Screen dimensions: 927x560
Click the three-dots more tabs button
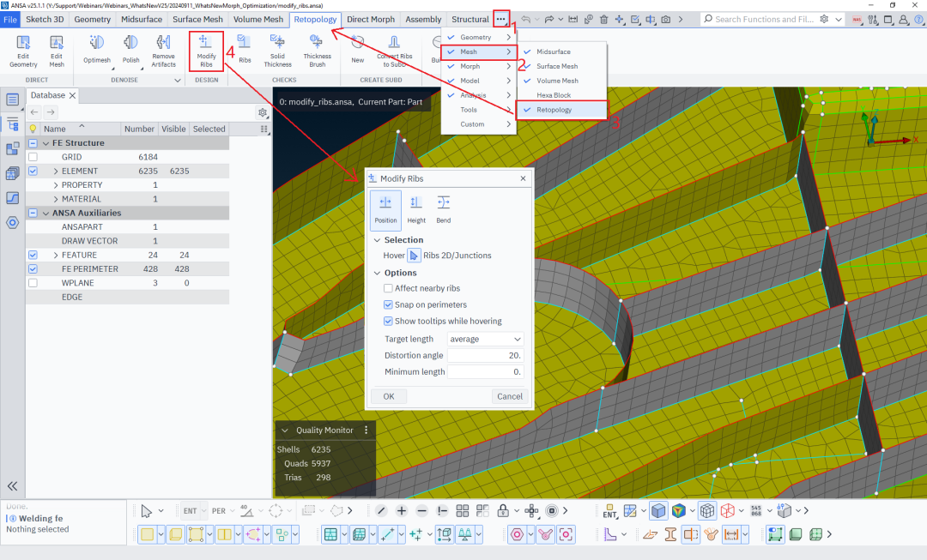click(x=500, y=20)
